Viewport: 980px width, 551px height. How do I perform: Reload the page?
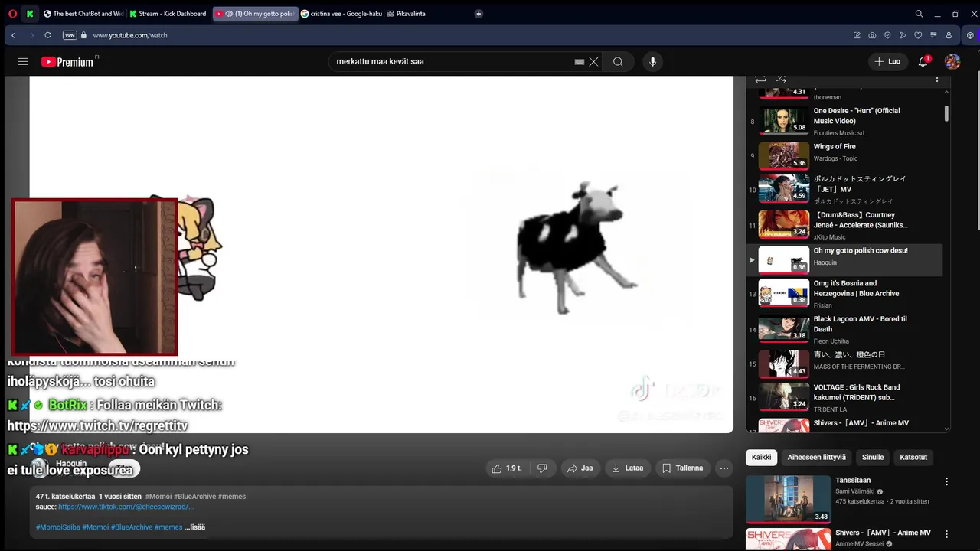(47, 35)
